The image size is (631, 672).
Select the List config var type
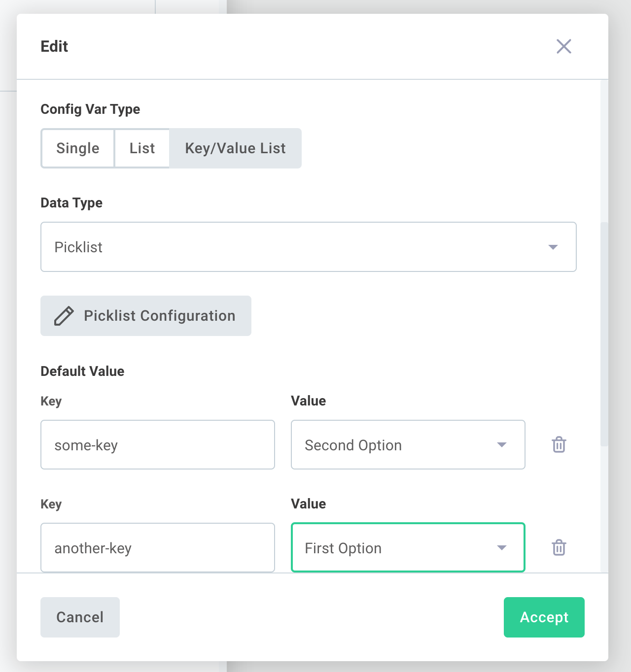click(x=142, y=148)
